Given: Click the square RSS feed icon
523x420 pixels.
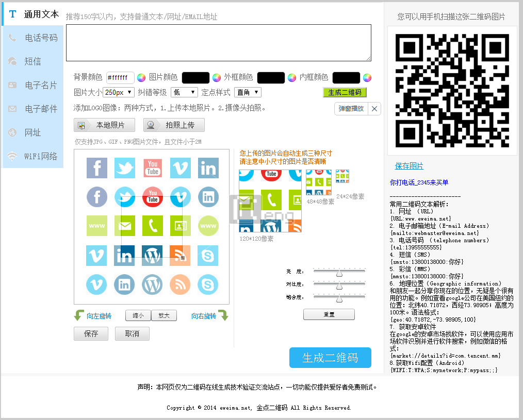Looking at the screenshot, I should point(180,256).
